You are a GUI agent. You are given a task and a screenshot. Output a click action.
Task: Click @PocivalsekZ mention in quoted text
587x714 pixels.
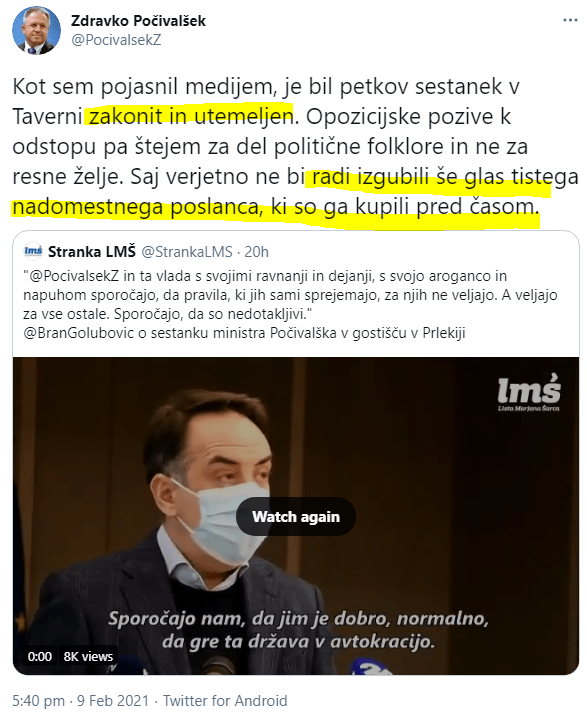pos(74,276)
